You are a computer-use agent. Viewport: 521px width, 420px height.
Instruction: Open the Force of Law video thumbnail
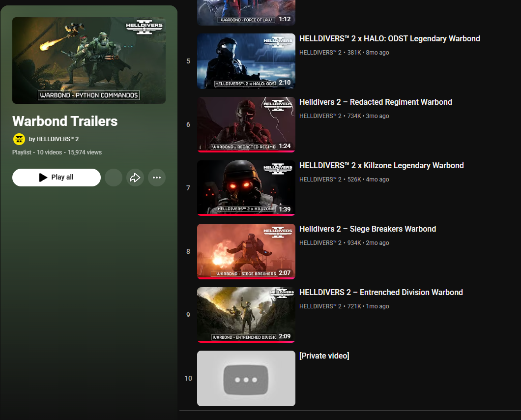click(x=246, y=13)
